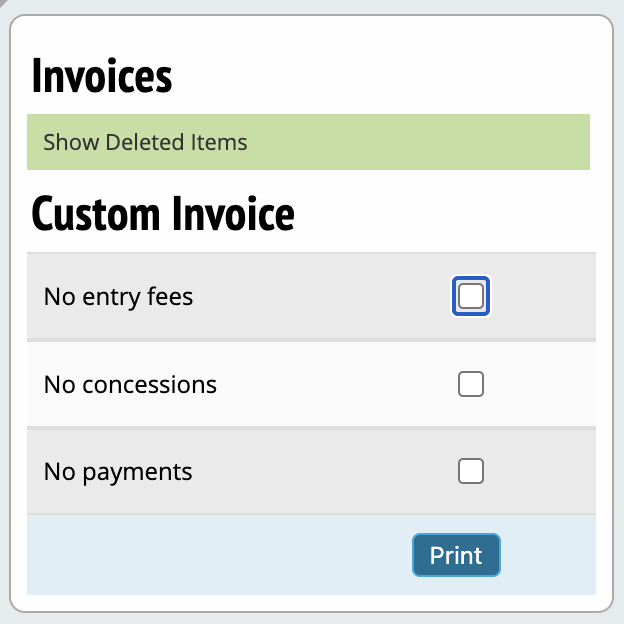Click the word 'Items' in green bar
Screen dimensions: 624x624
(219, 142)
